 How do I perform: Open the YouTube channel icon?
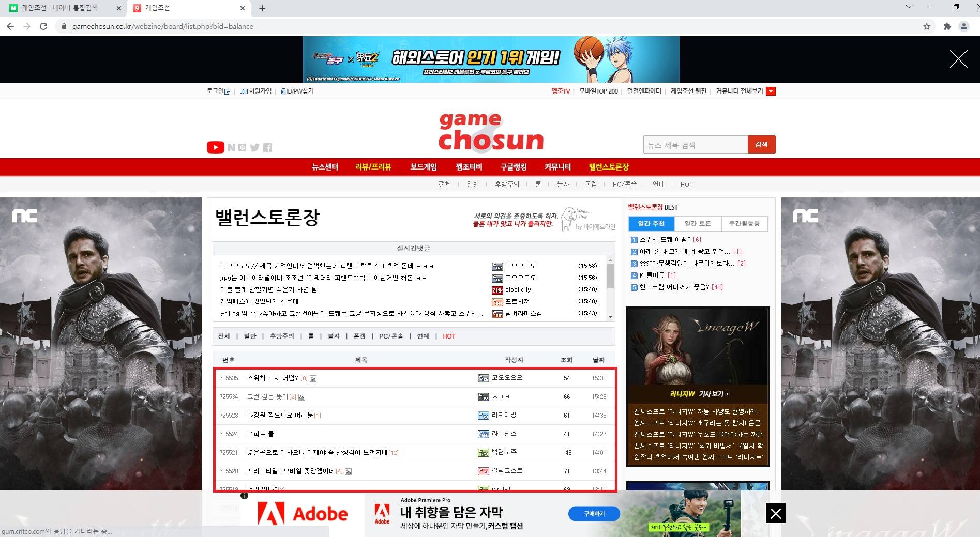[215, 147]
